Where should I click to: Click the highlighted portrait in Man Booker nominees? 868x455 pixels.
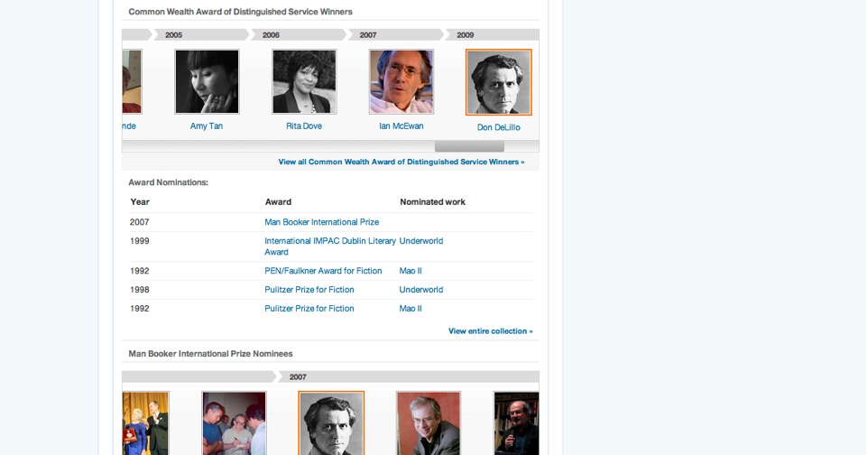pos(331,422)
